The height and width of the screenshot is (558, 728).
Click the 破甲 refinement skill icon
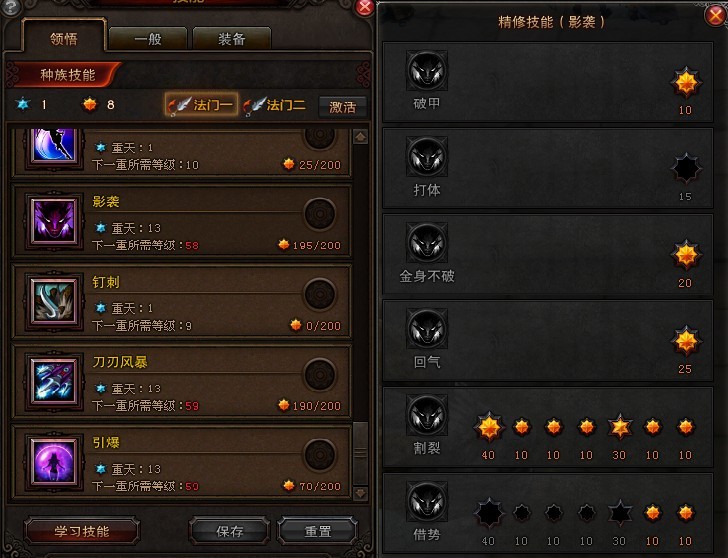[x=427, y=71]
